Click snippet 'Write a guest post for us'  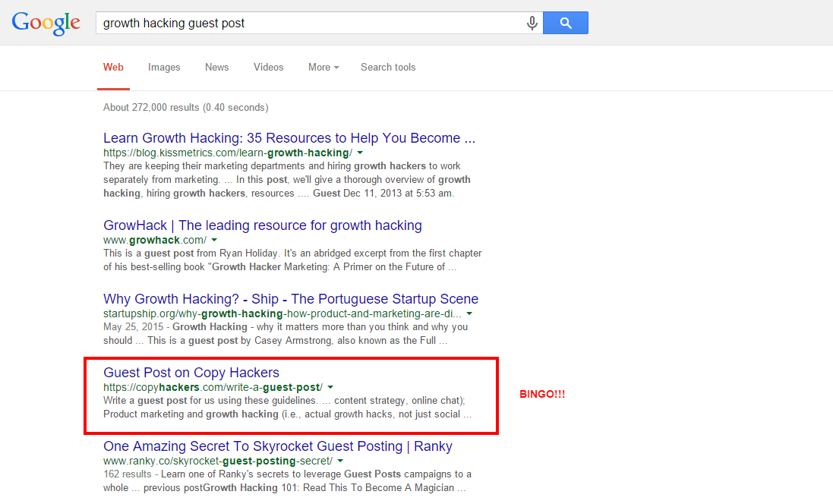287,408
